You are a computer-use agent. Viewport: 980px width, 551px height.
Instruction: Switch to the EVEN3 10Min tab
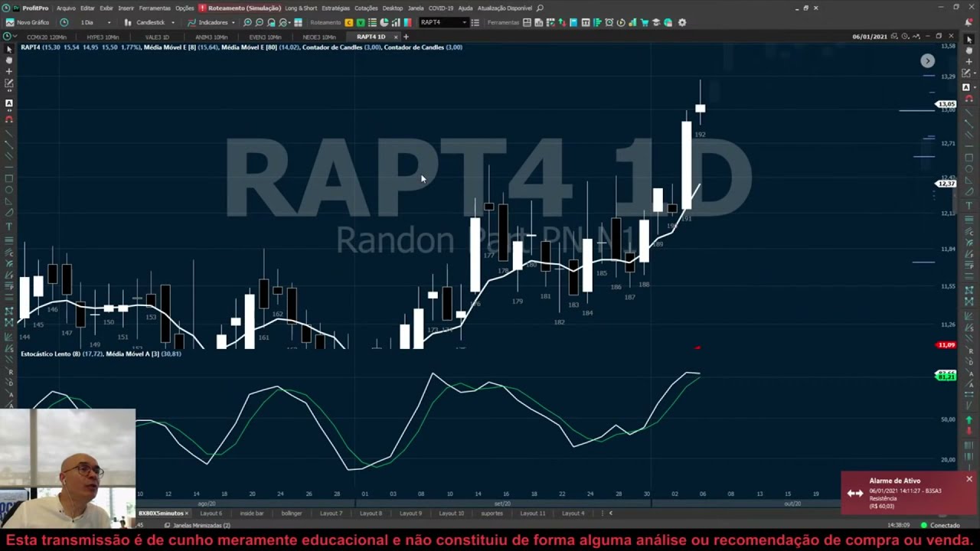265,37
